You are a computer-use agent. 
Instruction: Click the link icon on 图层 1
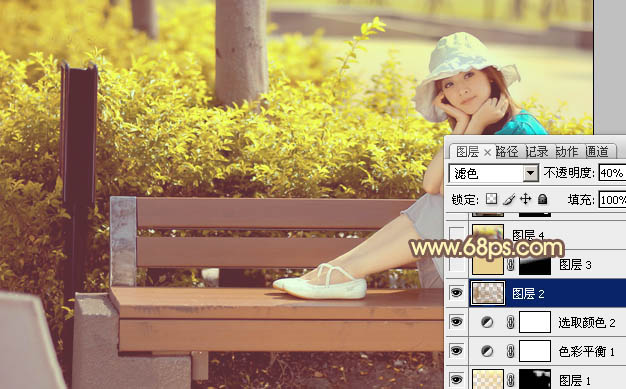click(x=511, y=380)
